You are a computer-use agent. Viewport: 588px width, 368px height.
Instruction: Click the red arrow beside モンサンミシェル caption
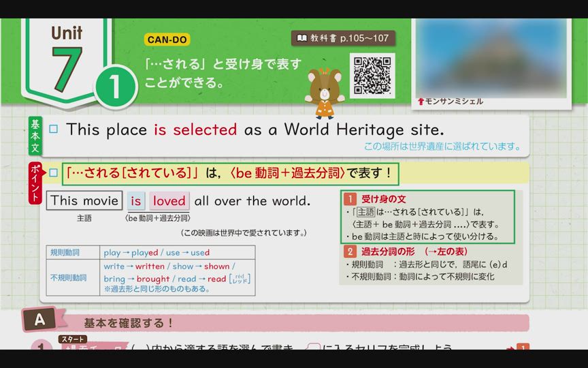(x=421, y=102)
